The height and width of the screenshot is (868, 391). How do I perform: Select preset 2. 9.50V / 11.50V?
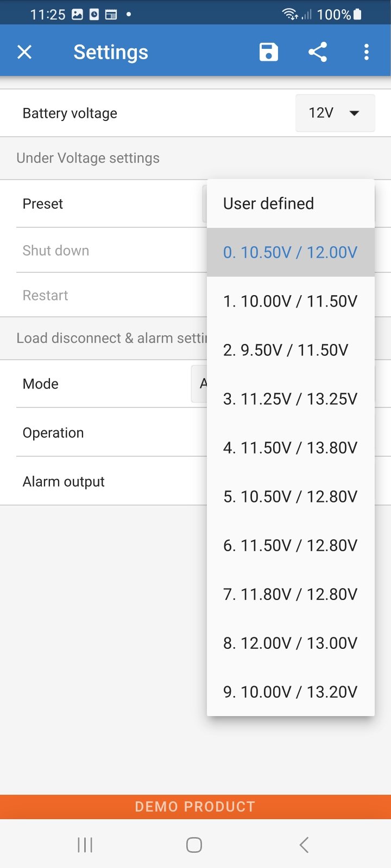click(x=291, y=350)
